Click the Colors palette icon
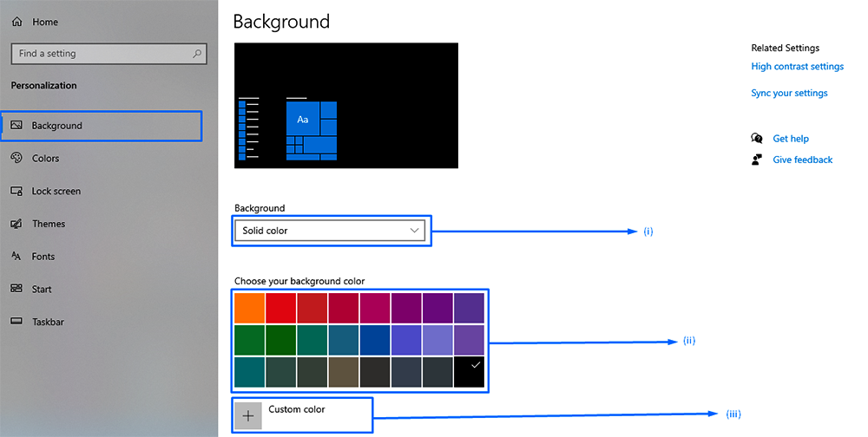868x437 pixels. 16,159
